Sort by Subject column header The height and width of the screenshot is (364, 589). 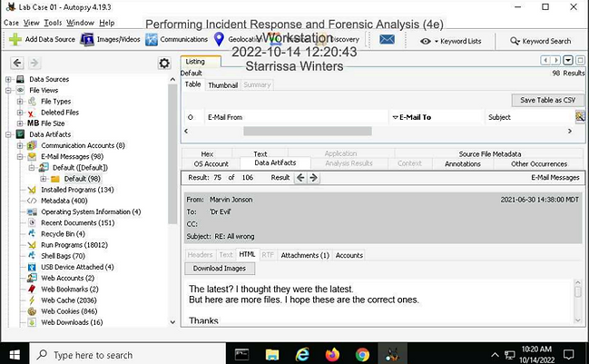(x=530, y=117)
